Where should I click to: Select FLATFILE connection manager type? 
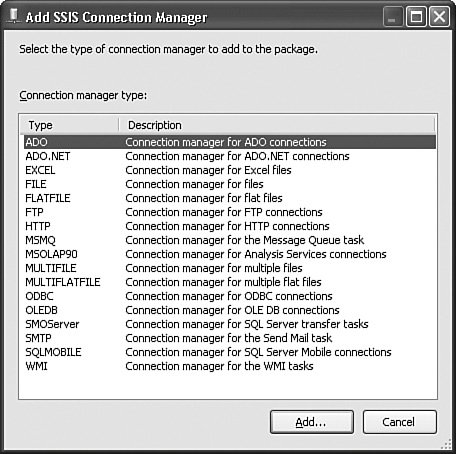[x=230, y=198]
